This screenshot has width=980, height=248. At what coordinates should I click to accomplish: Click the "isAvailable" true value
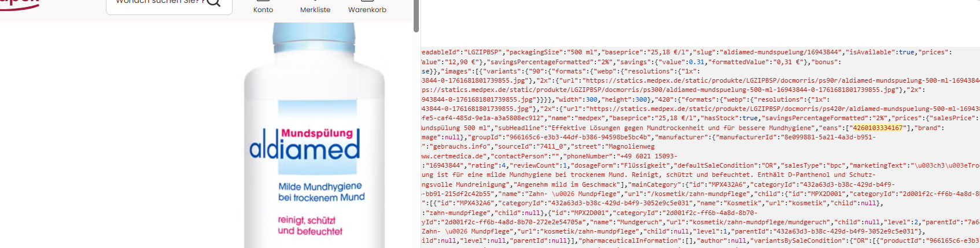tap(906, 52)
